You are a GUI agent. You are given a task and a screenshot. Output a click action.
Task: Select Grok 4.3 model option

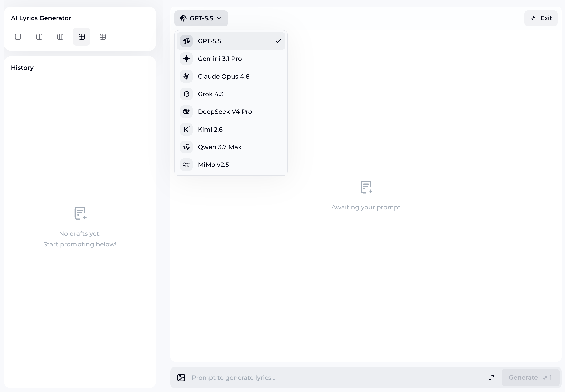[x=231, y=94]
